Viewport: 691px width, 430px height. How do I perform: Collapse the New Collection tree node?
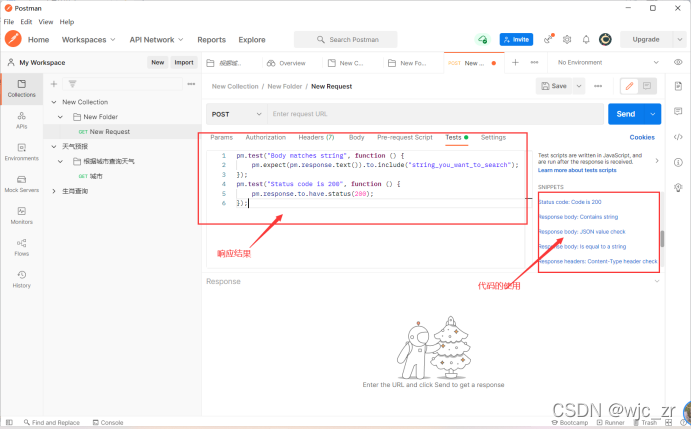pyautogui.click(x=54, y=102)
